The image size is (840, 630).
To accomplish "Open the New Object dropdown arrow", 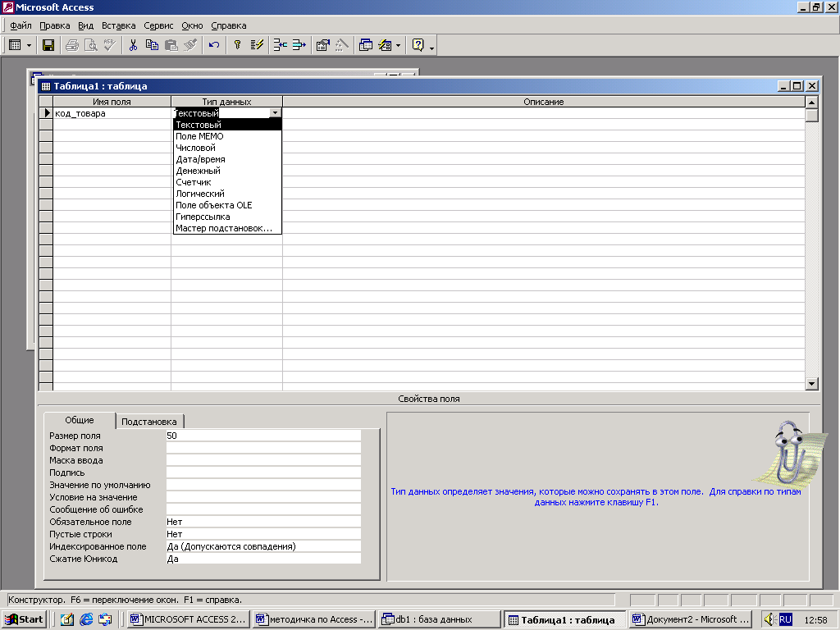I will [398, 46].
